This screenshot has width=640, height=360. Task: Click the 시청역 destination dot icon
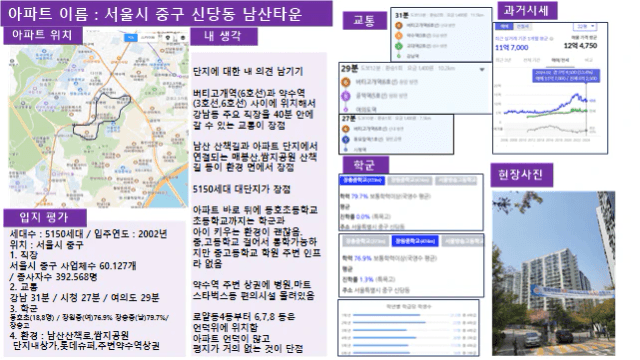click(x=346, y=150)
